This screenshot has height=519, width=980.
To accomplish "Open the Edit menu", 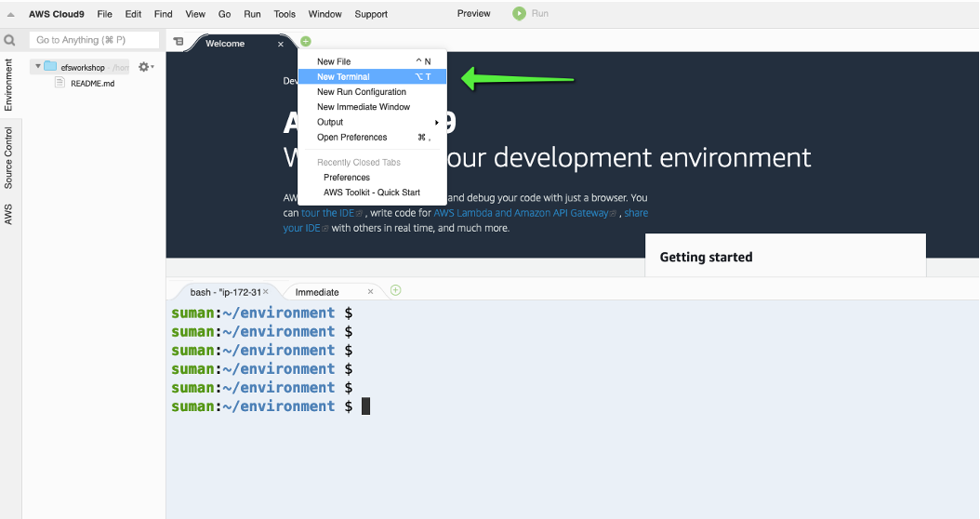I will 133,14.
